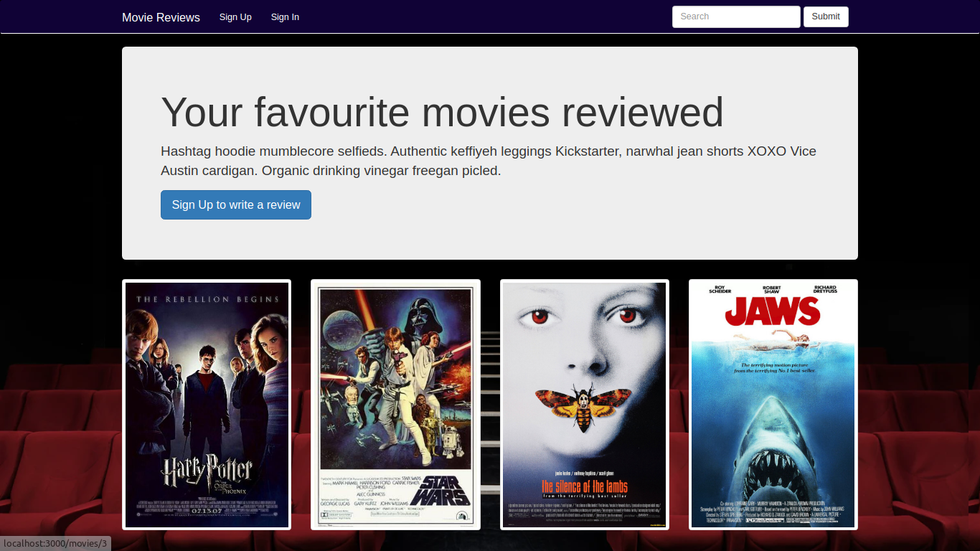Image resolution: width=980 pixels, height=551 pixels.
Task: Open the Movie Reviews home brand link
Action: pyautogui.click(x=161, y=17)
